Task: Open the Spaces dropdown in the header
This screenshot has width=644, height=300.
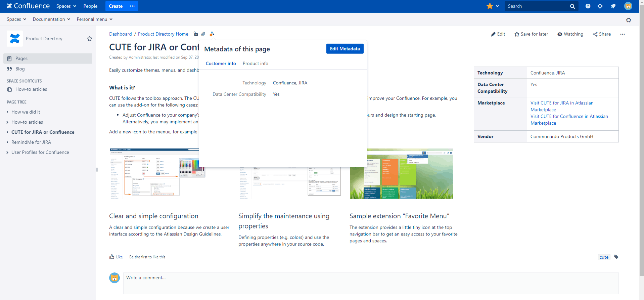Action: point(66,6)
